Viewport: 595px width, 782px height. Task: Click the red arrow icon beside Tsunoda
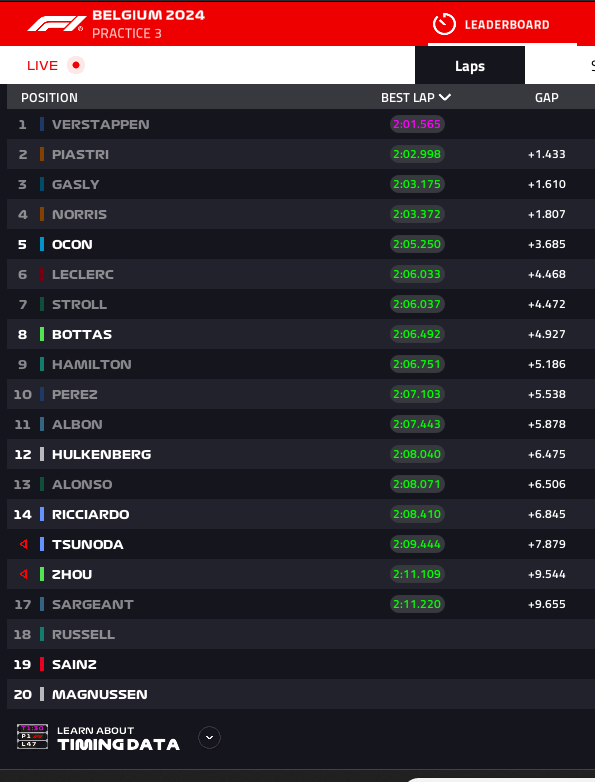(23, 544)
